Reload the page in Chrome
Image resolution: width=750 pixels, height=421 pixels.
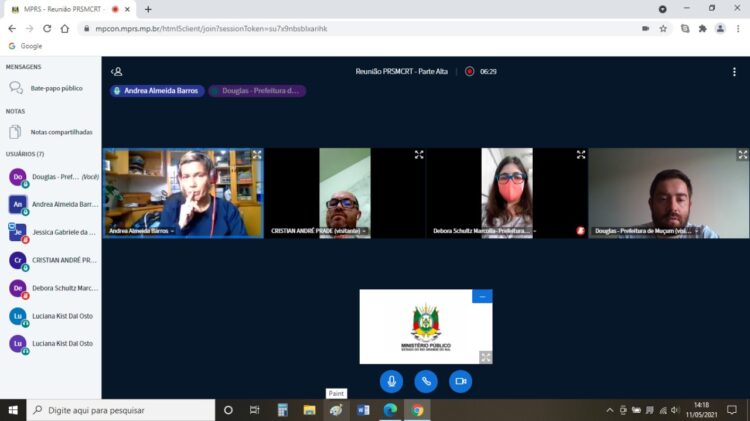click(47, 29)
